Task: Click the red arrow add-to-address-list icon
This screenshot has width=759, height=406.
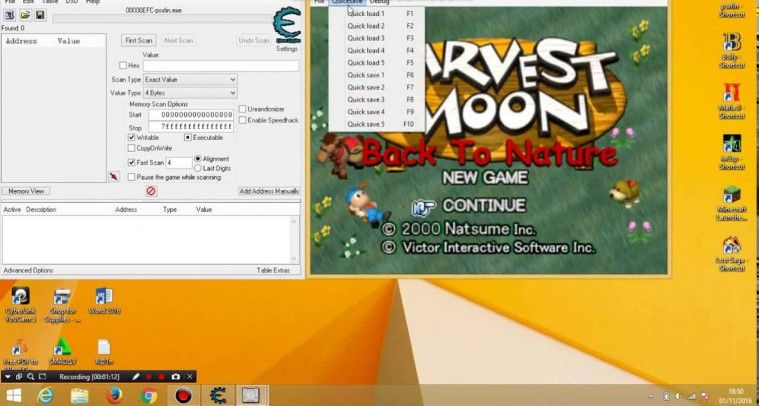Action: [x=113, y=177]
